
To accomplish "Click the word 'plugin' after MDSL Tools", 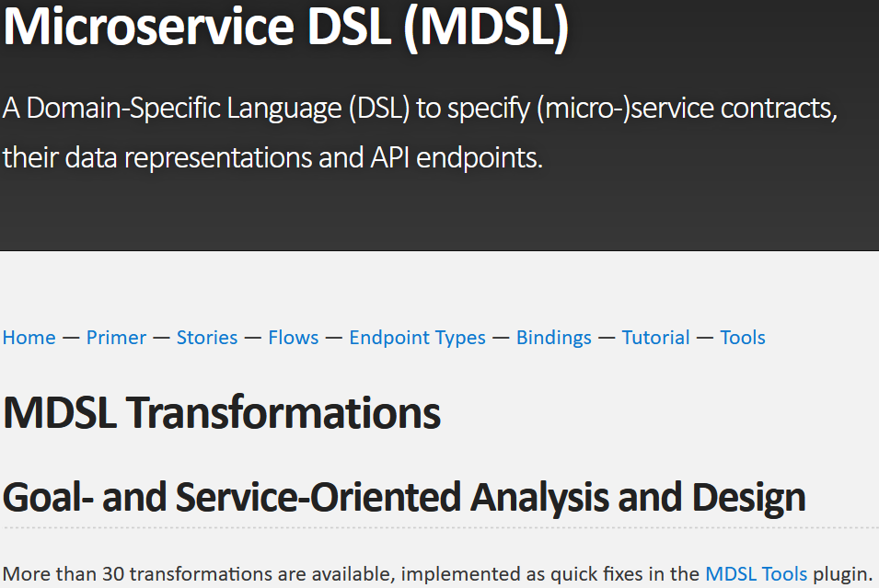I will click(x=840, y=574).
